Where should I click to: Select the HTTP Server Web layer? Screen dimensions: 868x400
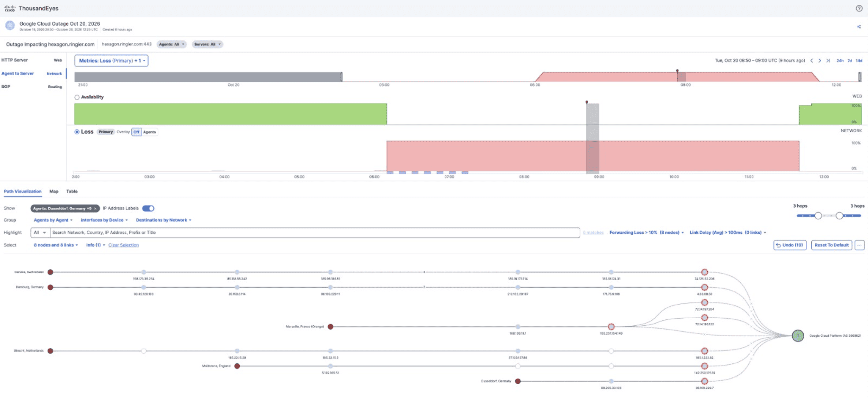pos(32,60)
